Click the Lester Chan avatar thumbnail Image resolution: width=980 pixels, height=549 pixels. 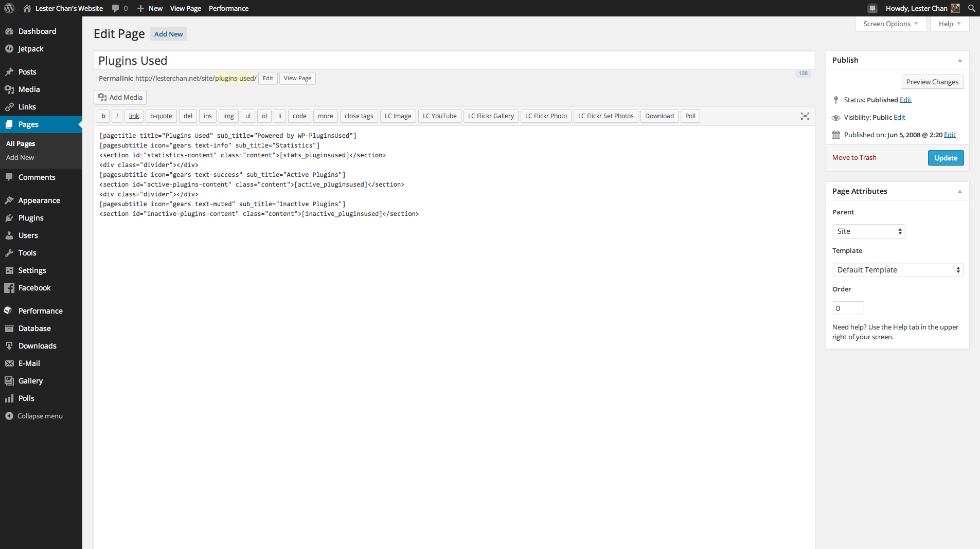tap(955, 8)
